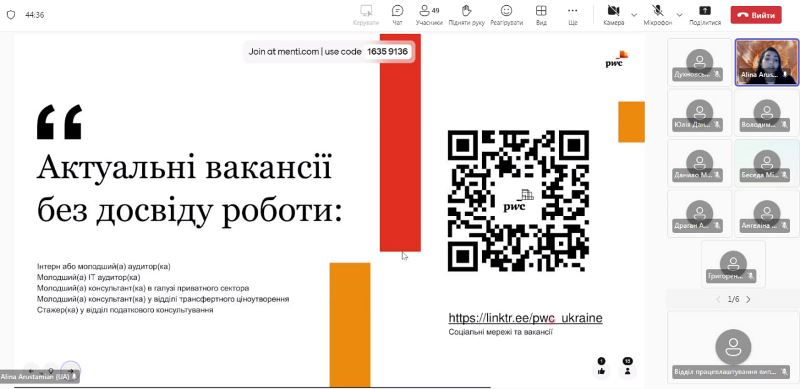Click the PwC logo on the slide
The height and width of the screenshot is (389, 800).
[x=616, y=59]
